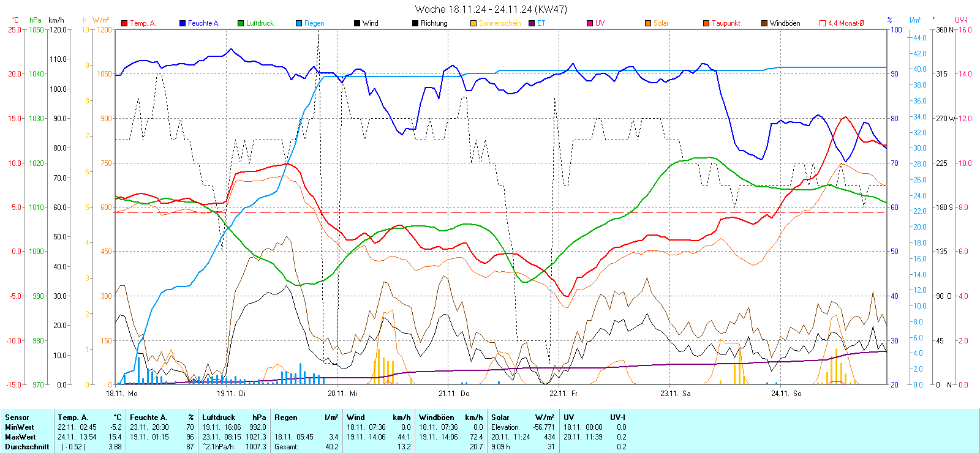Click the Windböen column header in table
Screen dimensions: 980x453
pyautogui.click(x=436, y=417)
